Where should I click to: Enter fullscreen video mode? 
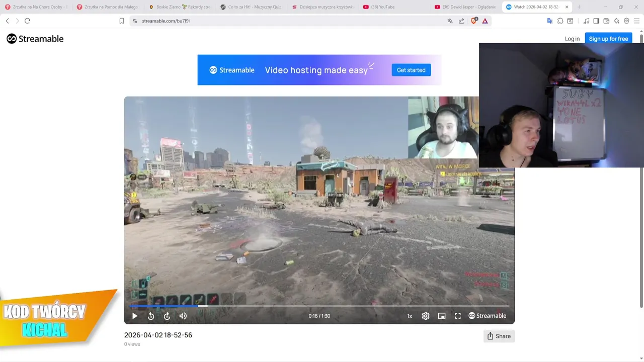coord(458,316)
